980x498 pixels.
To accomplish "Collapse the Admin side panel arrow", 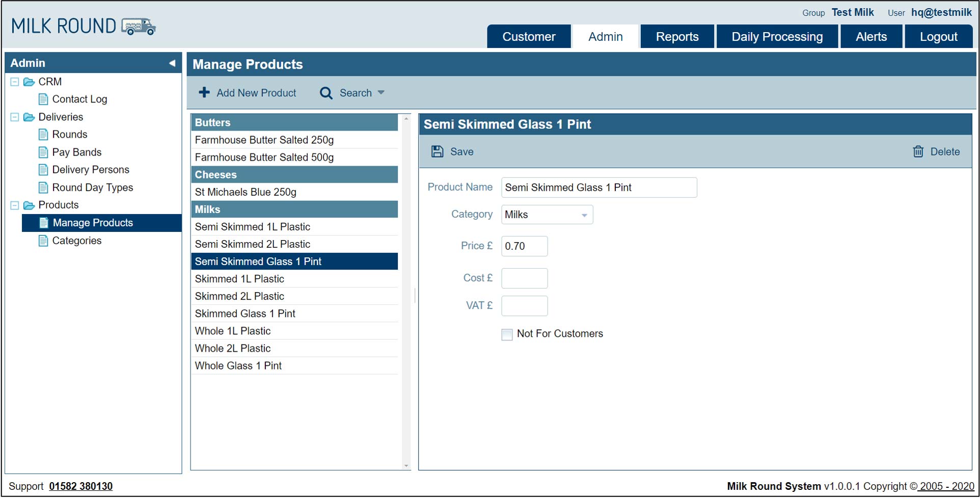I will pos(172,63).
